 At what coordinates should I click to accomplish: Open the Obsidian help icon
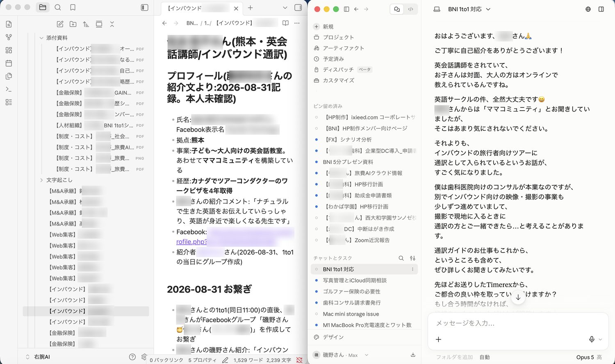tap(132, 357)
